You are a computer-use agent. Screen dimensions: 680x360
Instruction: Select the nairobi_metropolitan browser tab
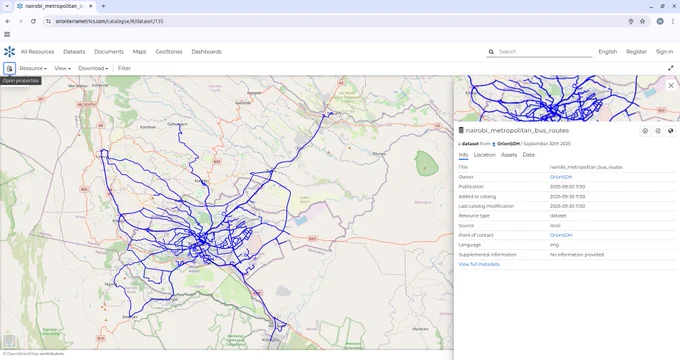(53, 6)
